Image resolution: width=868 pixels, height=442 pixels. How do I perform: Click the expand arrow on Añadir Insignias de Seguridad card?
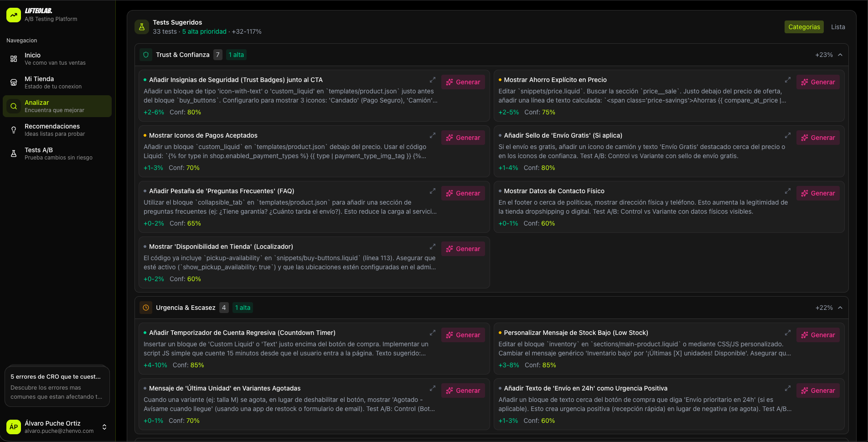pos(432,80)
